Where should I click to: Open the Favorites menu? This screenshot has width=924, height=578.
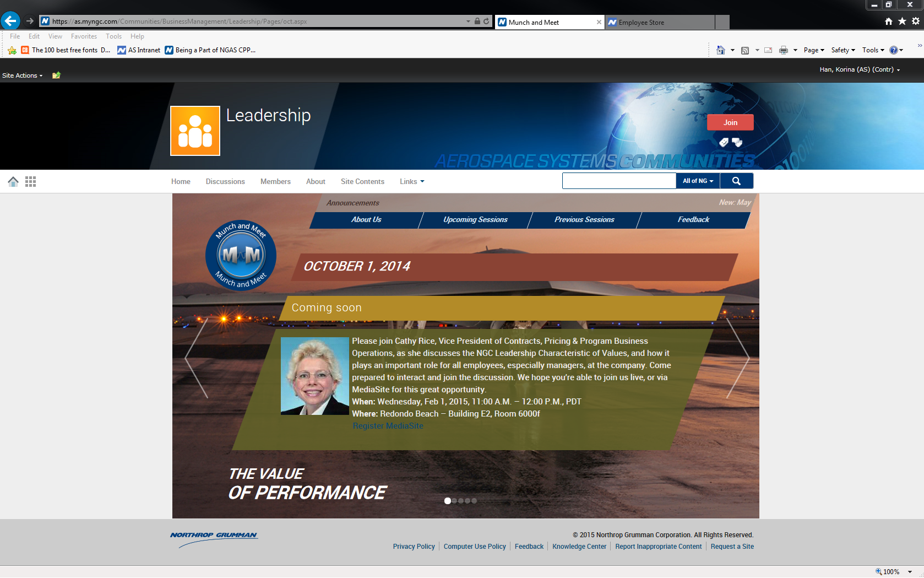(84, 36)
